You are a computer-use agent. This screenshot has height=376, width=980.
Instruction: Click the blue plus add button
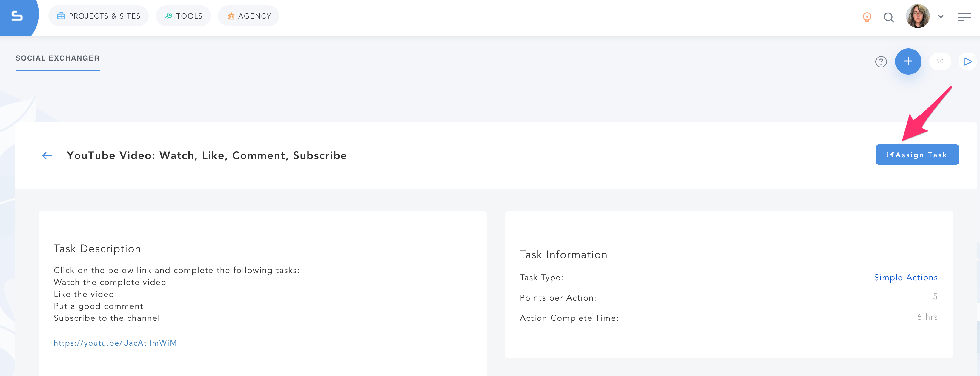click(x=908, y=61)
